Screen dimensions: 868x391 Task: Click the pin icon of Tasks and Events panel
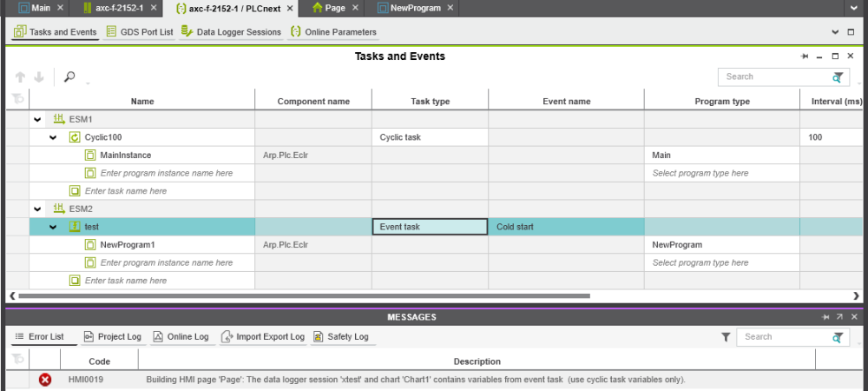805,56
